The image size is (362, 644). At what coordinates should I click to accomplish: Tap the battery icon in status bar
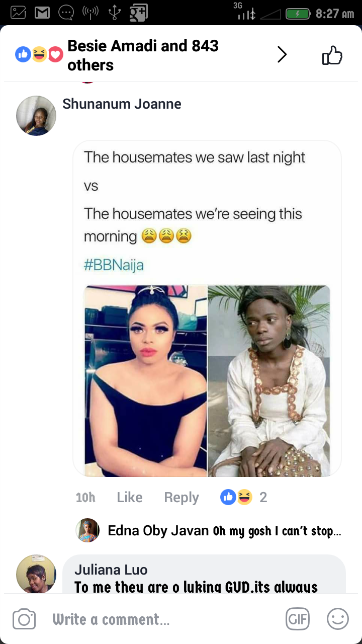pos(298,14)
